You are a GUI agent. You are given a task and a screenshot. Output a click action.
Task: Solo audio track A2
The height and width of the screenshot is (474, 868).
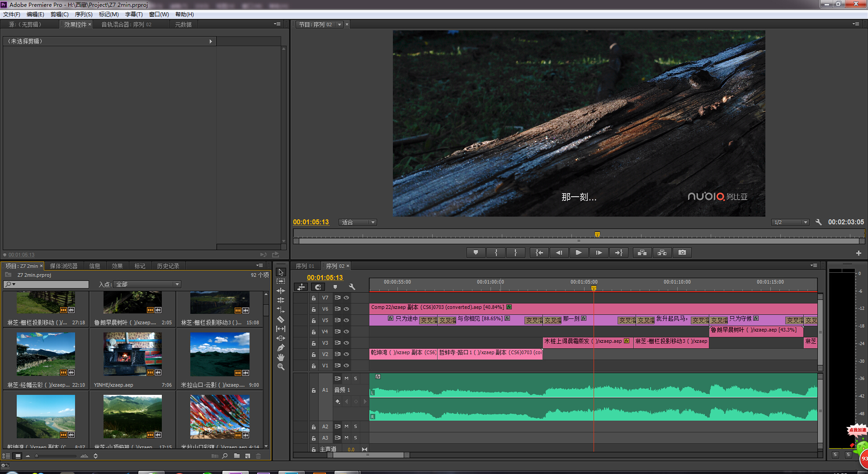click(x=355, y=426)
